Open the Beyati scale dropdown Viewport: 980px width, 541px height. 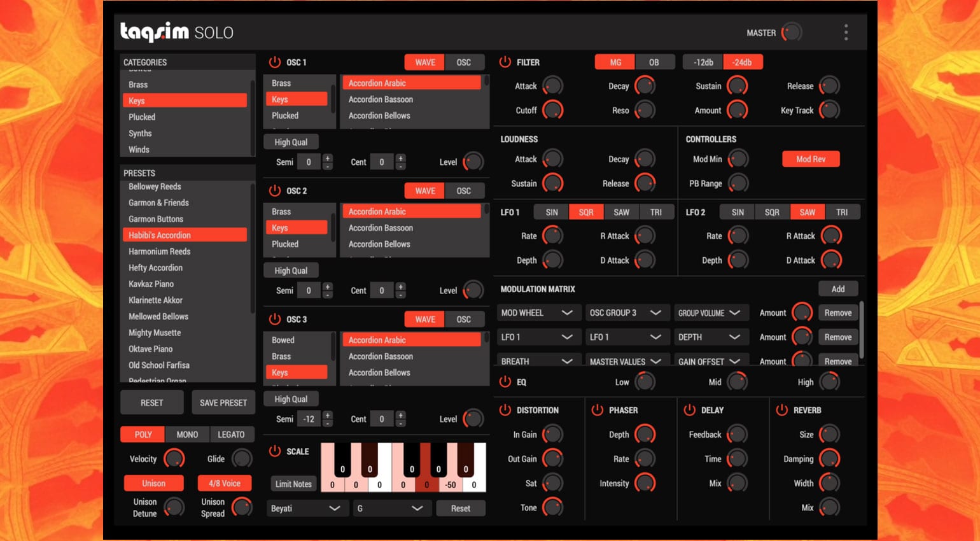(x=307, y=508)
